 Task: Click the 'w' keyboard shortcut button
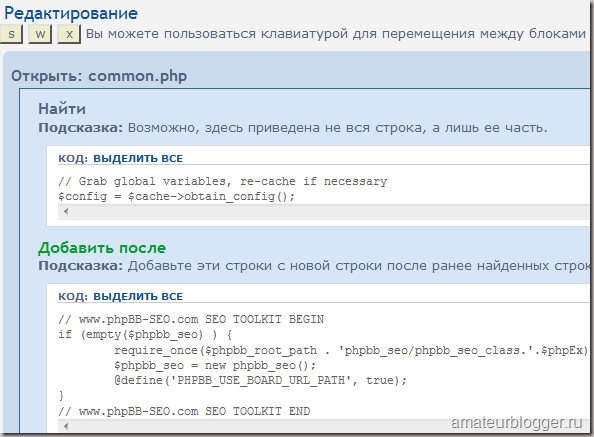coord(40,34)
